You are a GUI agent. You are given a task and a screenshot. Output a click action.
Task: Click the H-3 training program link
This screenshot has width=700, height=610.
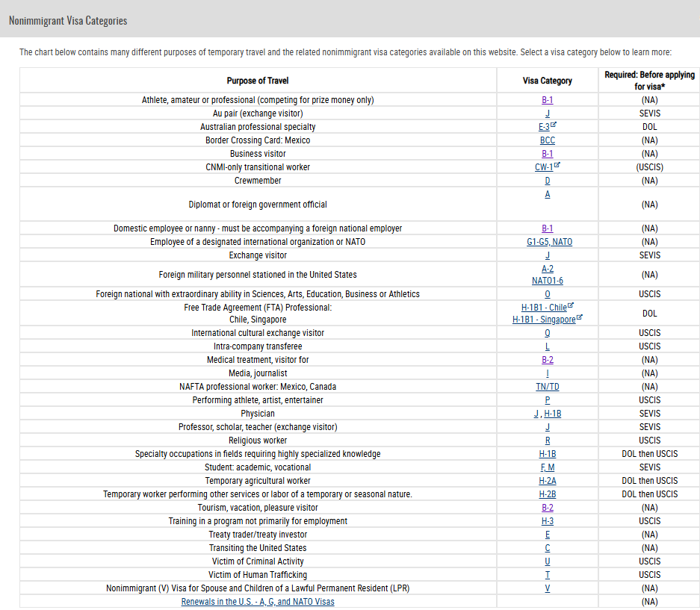tap(548, 521)
